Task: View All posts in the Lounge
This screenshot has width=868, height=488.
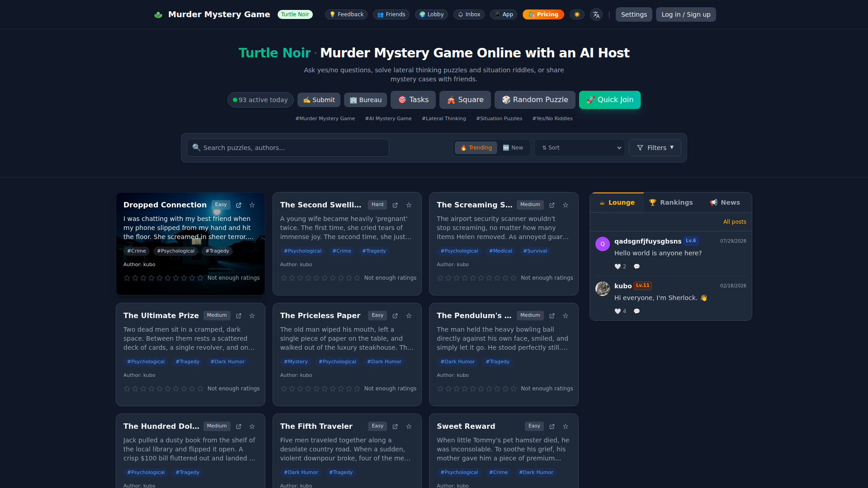Action: tap(735, 222)
